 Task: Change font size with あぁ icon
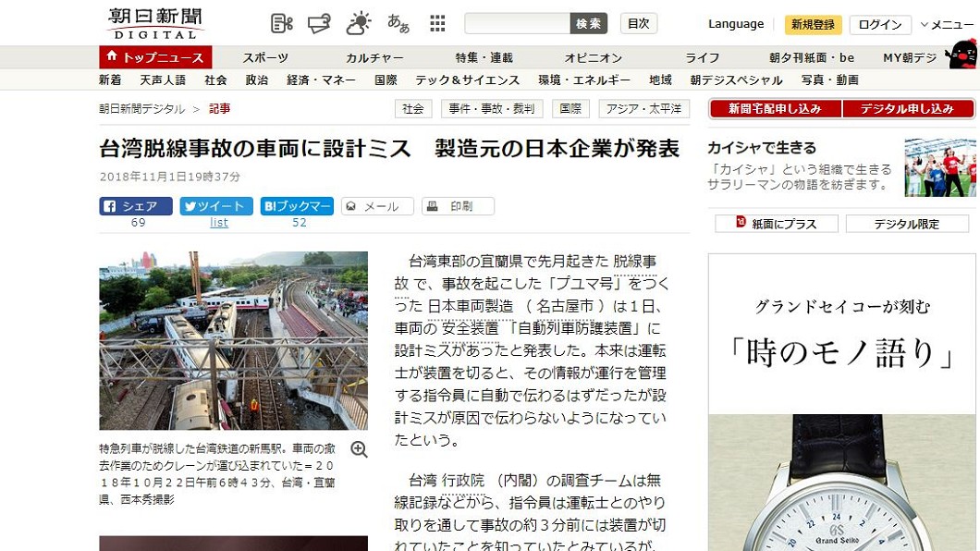tap(398, 24)
